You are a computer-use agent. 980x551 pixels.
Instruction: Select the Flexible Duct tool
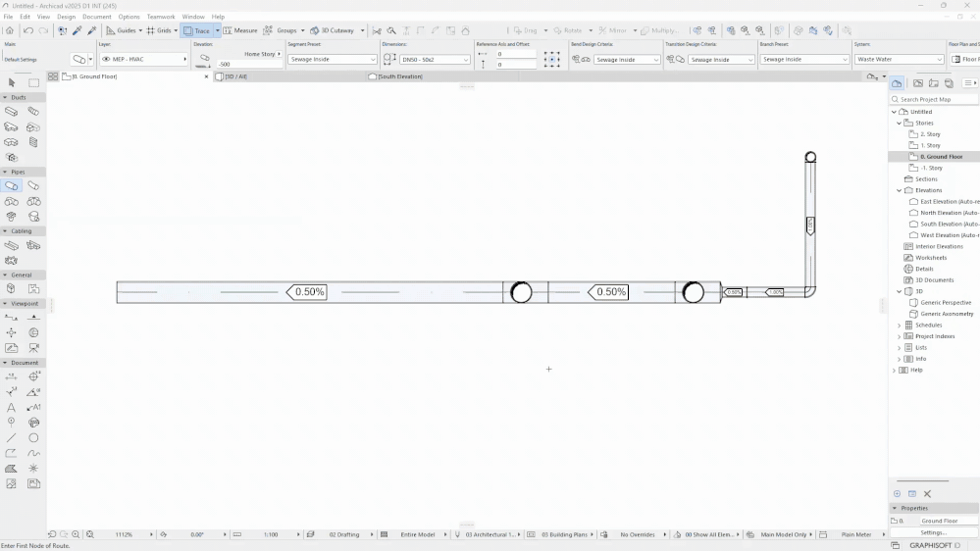pos(33,112)
